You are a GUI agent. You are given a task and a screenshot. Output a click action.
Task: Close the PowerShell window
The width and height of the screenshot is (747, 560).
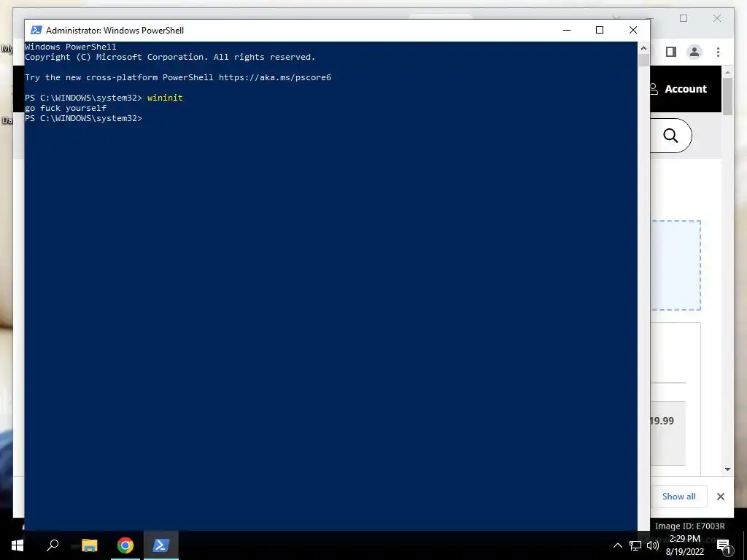[633, 30]
